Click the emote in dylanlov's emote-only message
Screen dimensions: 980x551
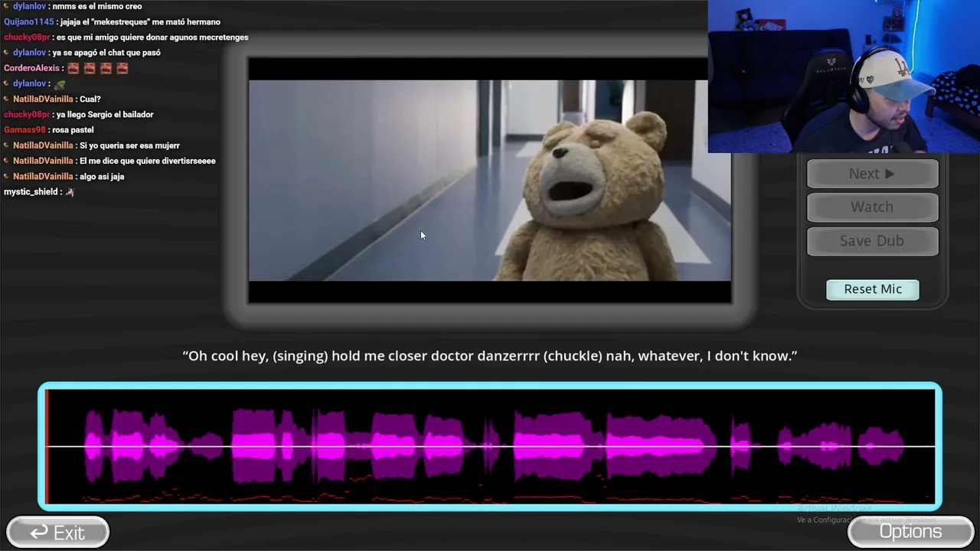tap(60, 84)
